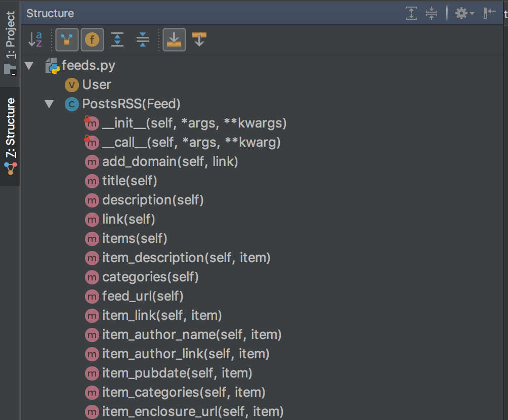508x420 pixels.
Task: Click the title bar collapse-all icon
Action: click(431, 13)
